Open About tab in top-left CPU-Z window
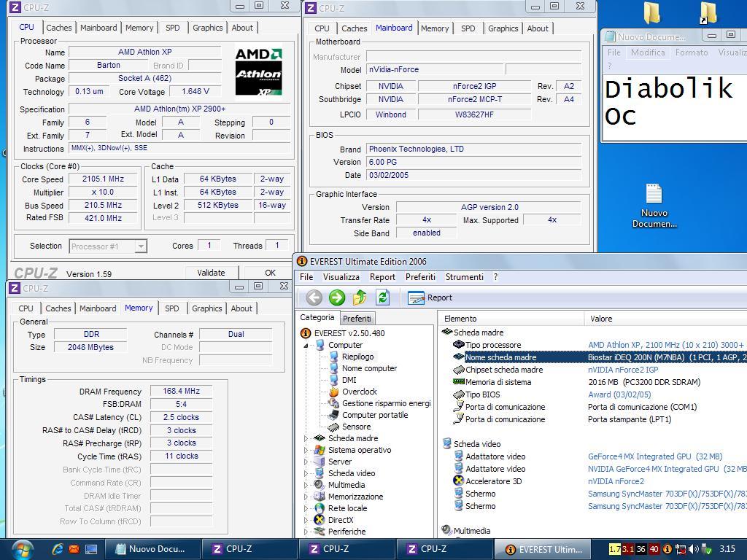This screenshot has width=747, height=560. (x=242, y=28)
